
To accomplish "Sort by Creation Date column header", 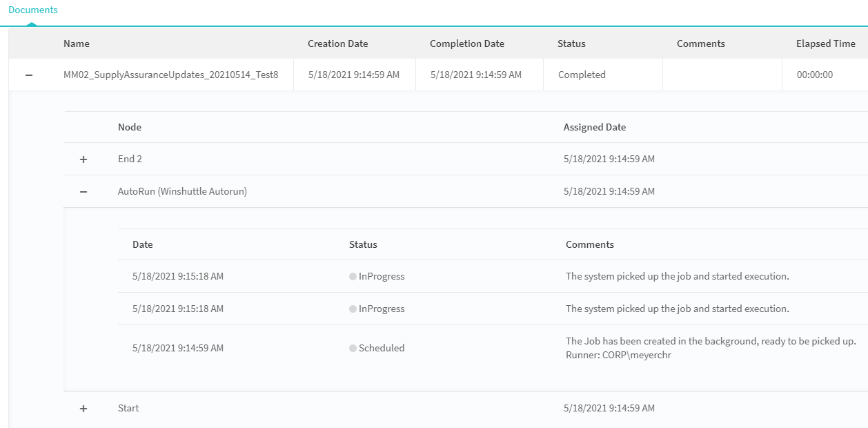I will 337,43.
